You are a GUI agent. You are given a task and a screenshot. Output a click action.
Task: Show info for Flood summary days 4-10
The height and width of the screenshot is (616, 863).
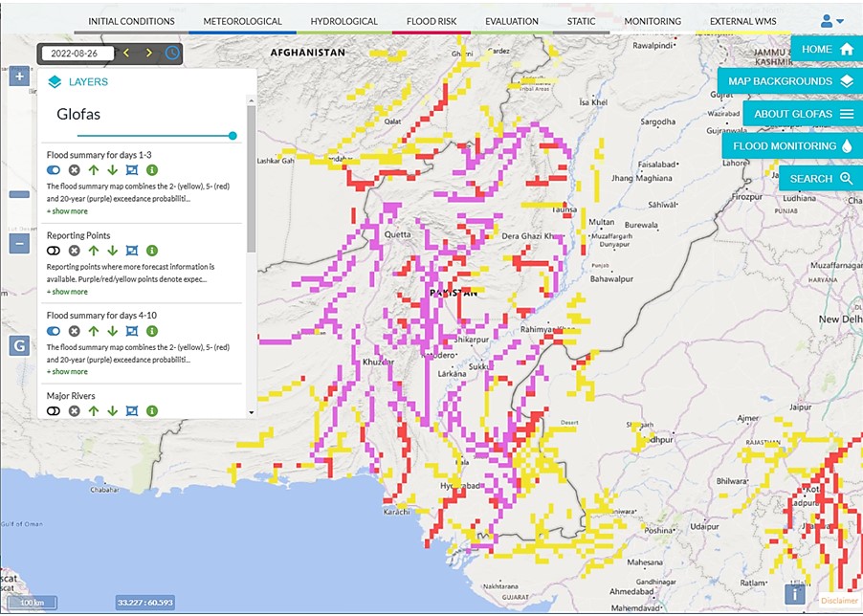click(x=151, y=330)
